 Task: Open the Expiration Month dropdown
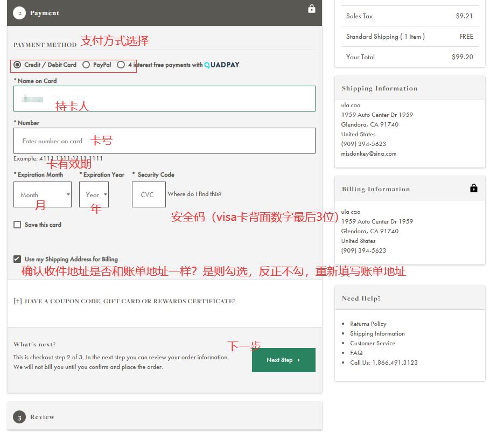[x=43, y=195]
